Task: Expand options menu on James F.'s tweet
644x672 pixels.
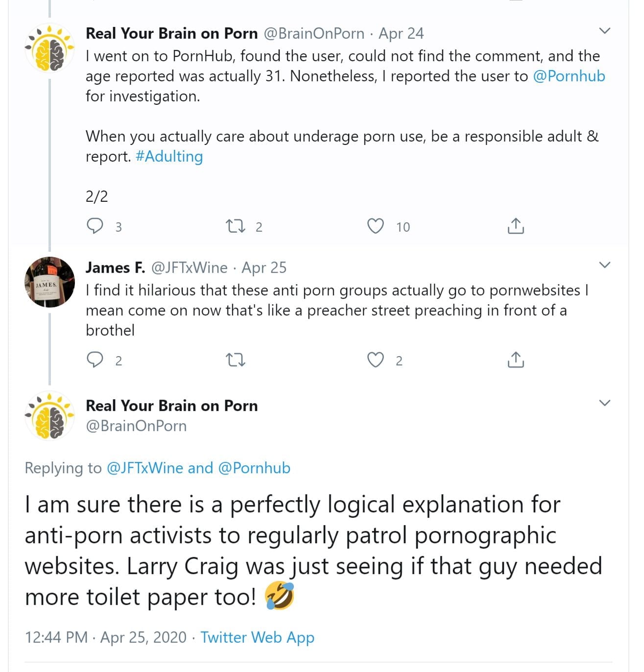Action: (605, 265)
